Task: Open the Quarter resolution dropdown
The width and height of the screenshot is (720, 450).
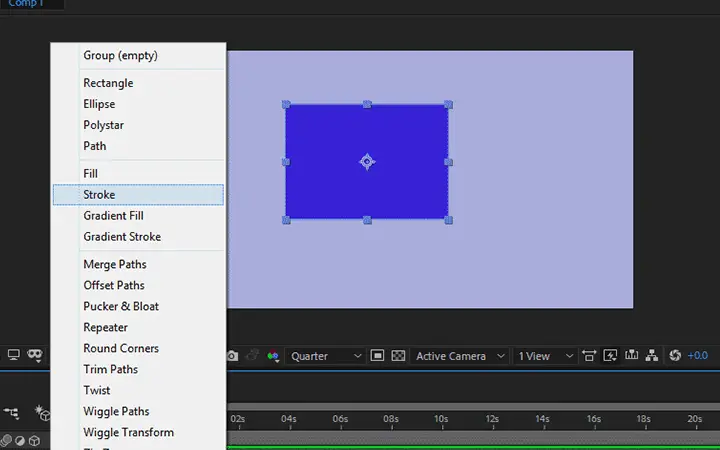Action: point(326,356)
